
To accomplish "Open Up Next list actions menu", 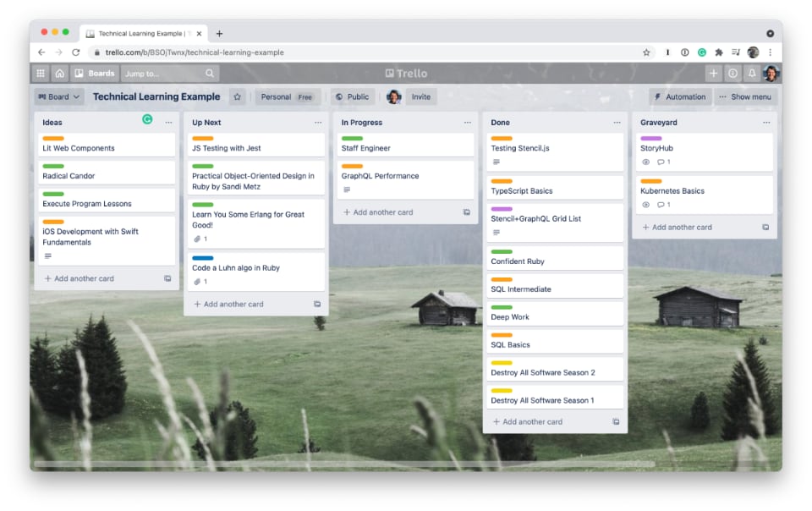I will (318, 123).
